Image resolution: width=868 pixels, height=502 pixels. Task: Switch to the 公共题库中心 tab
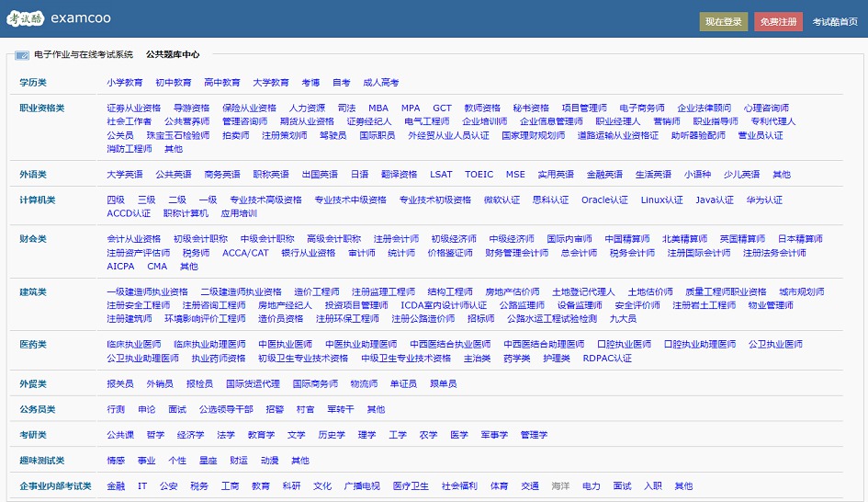pyautogui.click(x=173, y=55)
